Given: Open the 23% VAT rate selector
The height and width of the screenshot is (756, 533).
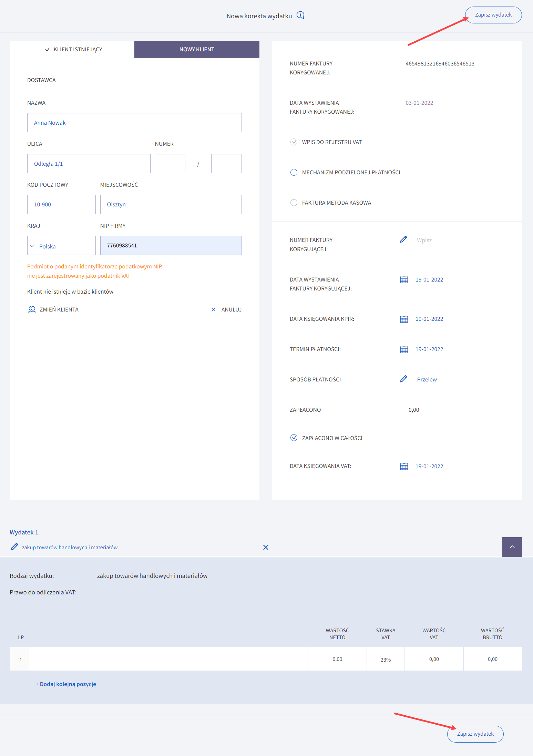Looking at the screenshot, I should [x=386, y=660].
